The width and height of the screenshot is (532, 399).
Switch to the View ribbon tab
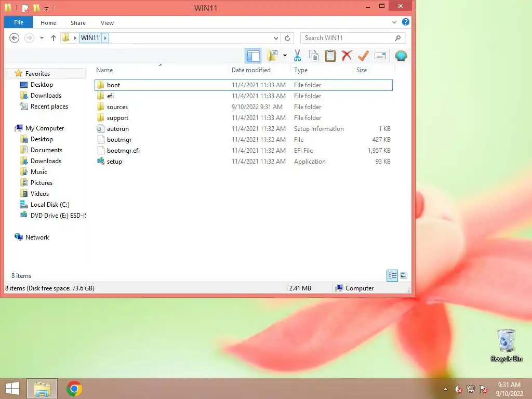pos(107,23)
